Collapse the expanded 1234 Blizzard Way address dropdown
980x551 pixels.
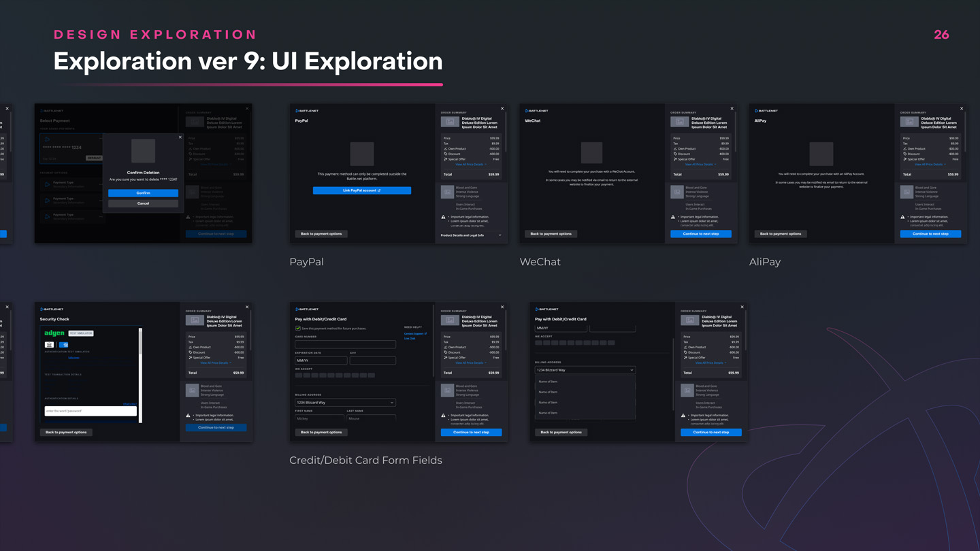(585, 370)
